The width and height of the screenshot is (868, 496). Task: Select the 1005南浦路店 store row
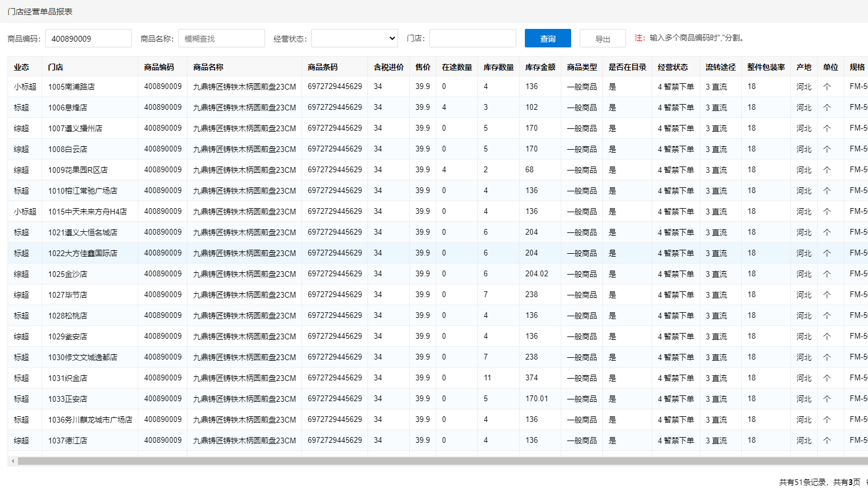tap(71, 87)
